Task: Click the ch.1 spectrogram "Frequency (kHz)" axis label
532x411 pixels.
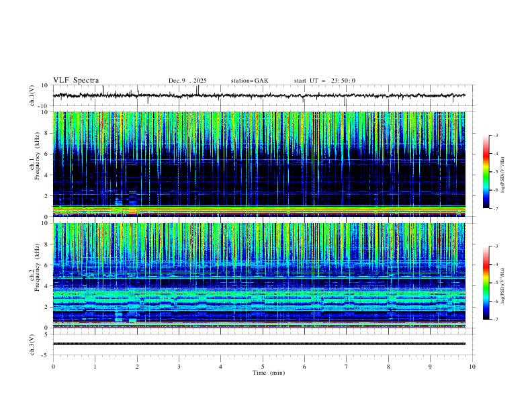Action: (x=37, y=156)
